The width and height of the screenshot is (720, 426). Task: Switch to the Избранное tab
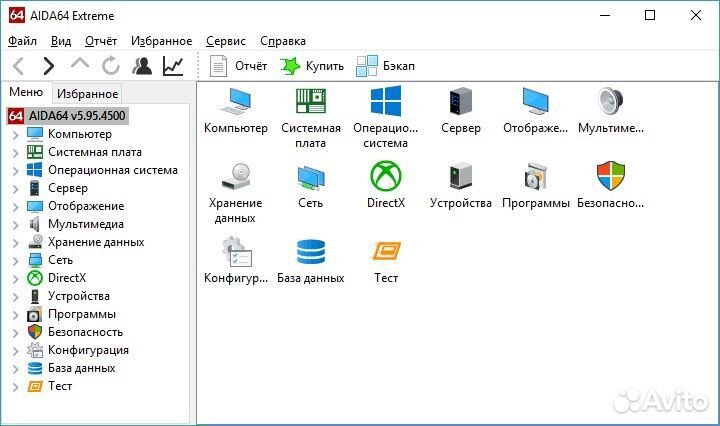(88, 94)
